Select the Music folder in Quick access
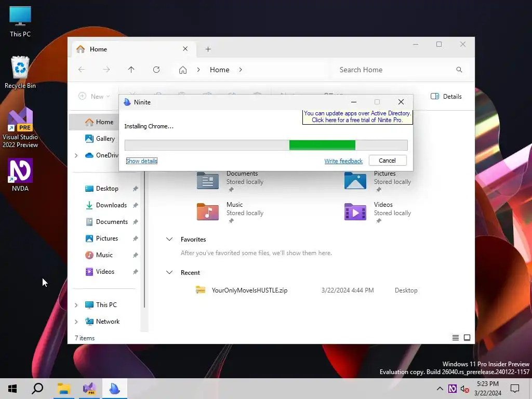This screenshot has height=399, width=532. [x=230, y=212]
